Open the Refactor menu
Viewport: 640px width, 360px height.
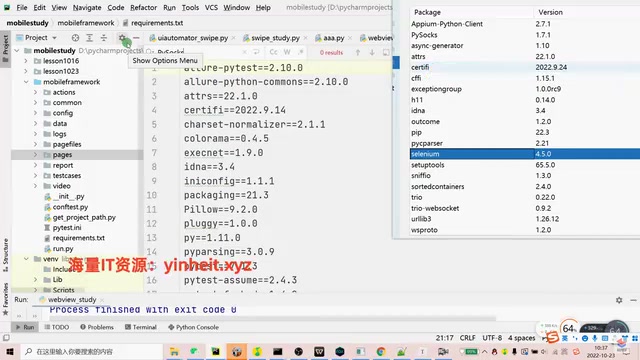click(x=143, y=7)
